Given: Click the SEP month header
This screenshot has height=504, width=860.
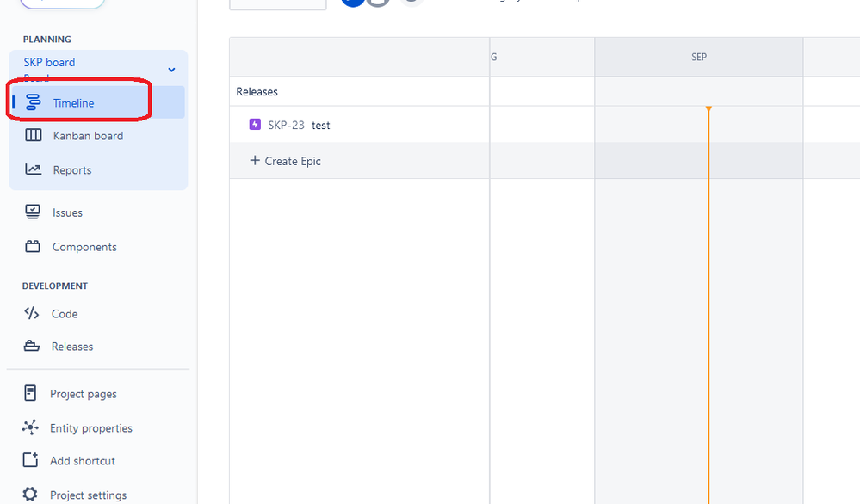Looking at the screenshot, I should [x=699, y=57].
